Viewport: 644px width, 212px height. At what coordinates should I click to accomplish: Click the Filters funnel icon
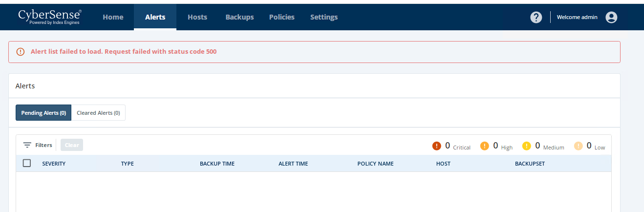(27, 145)
